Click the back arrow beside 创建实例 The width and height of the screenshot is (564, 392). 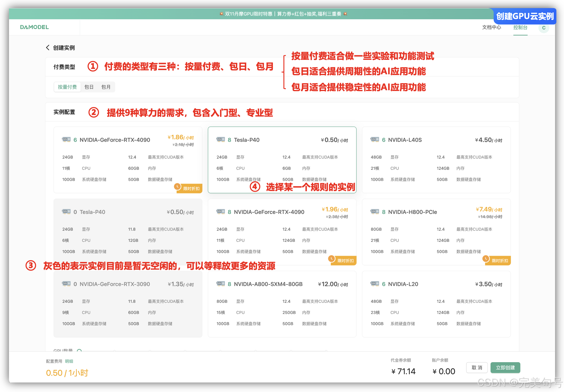[x=48, y=48]
